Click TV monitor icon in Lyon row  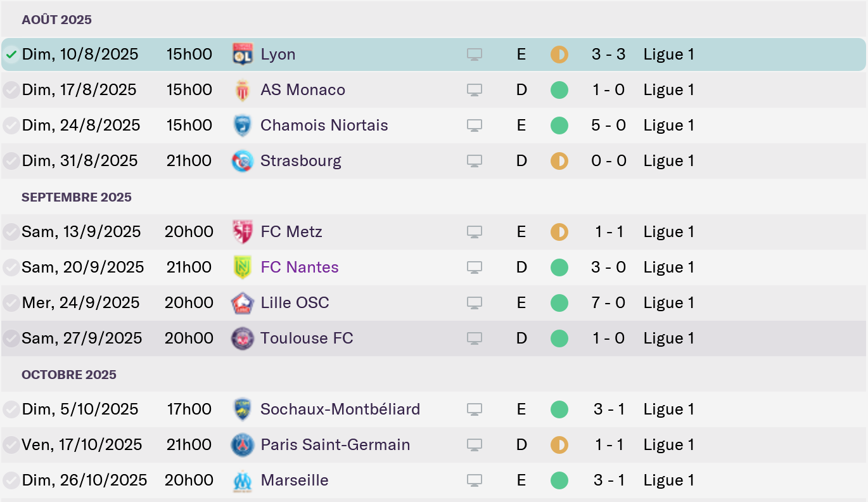coord(475,55)
